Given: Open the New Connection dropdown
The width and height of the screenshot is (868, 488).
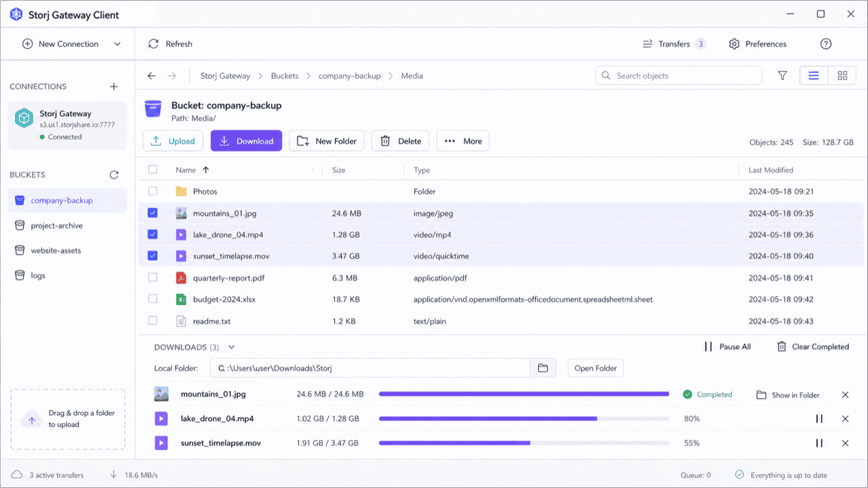Looking at the screenshot, I should coord(117,44).
